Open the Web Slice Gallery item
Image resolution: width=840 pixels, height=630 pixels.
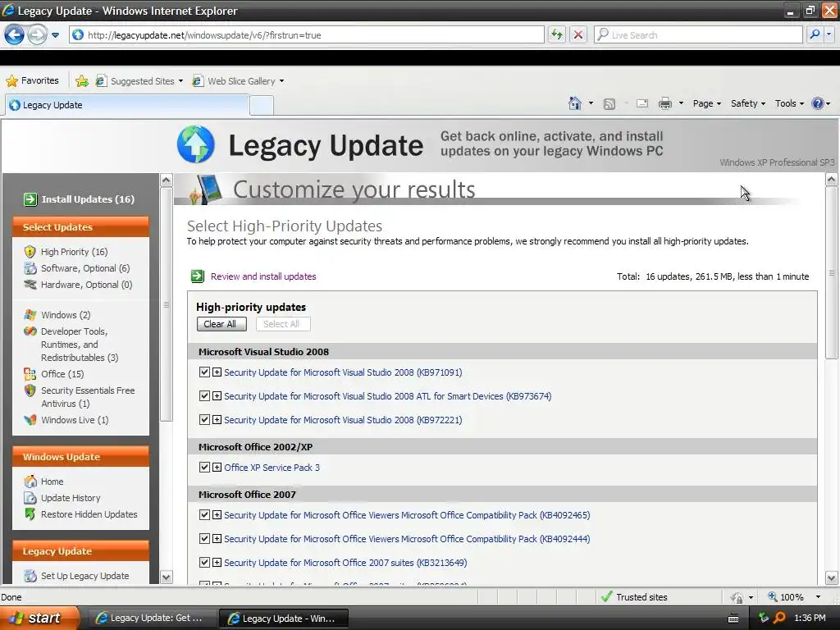point(238,81)
